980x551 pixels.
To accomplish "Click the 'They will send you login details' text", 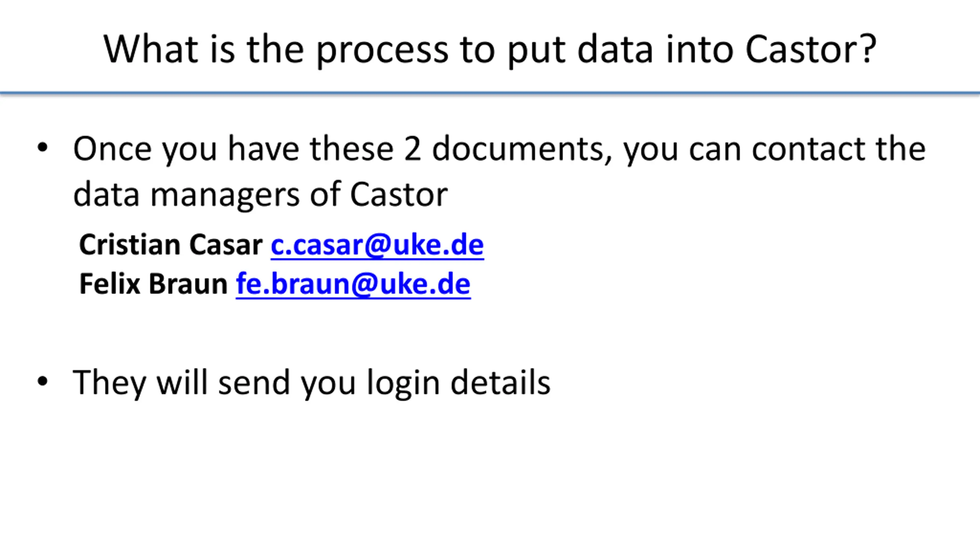I will [x=312, y=383].
